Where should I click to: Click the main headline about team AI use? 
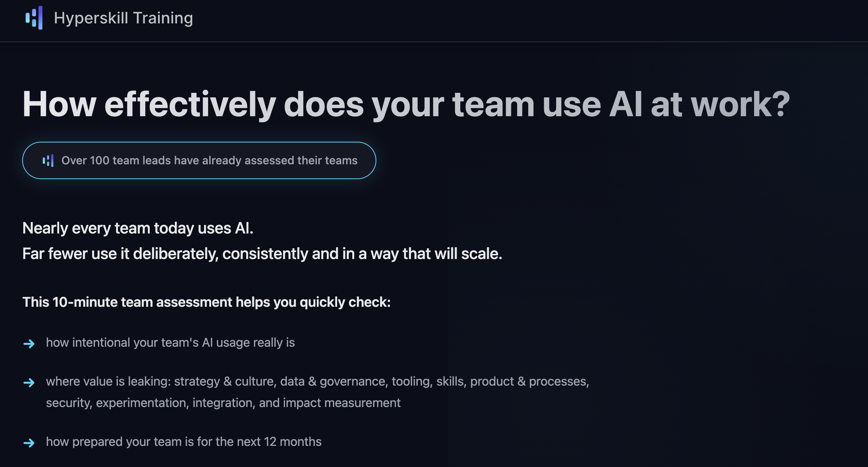pos(406,105)
